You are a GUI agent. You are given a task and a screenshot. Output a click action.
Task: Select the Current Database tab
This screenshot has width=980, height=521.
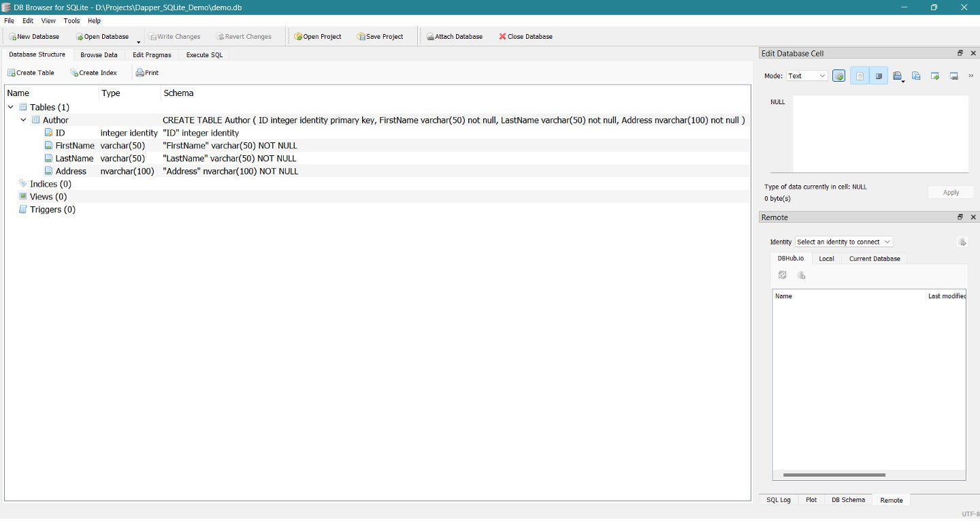(875, 259)
